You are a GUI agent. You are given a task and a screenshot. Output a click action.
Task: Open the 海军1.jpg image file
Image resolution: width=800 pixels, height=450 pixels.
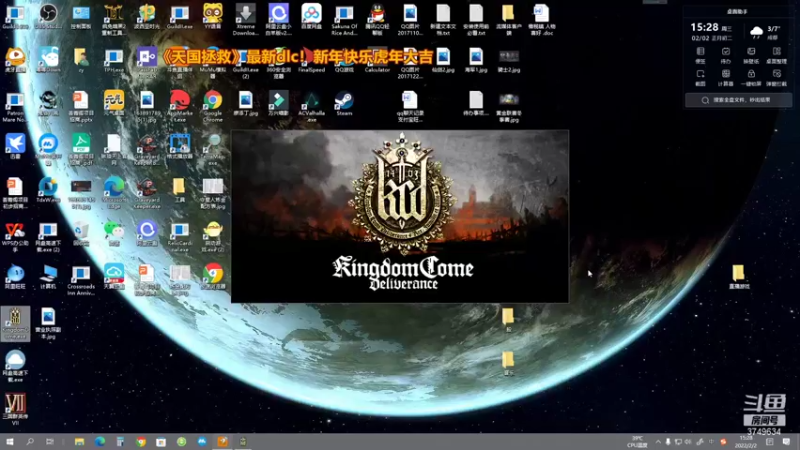coord(476,60)
